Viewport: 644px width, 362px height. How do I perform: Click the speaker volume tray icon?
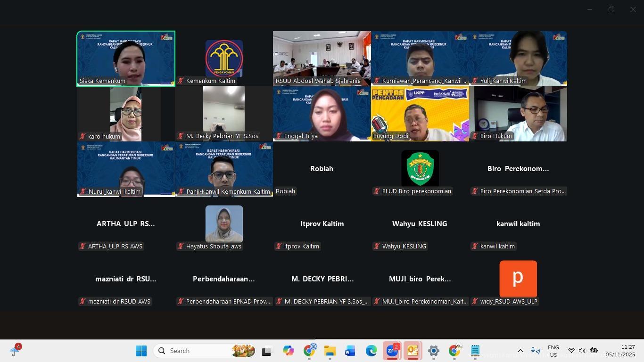click(582, 351)
